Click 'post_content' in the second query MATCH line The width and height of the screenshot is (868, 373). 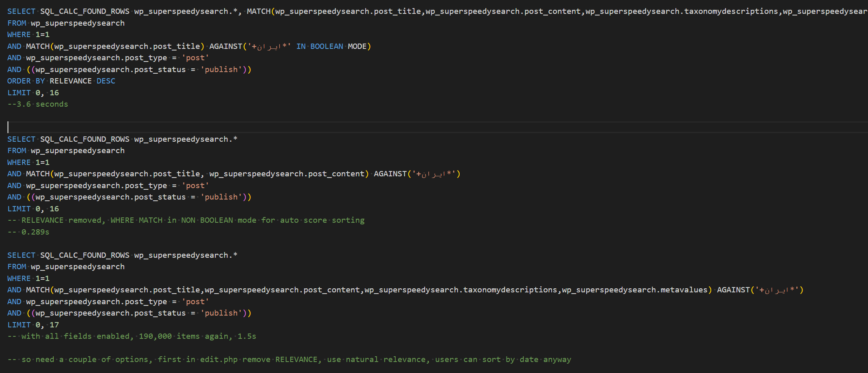(336, 174)
